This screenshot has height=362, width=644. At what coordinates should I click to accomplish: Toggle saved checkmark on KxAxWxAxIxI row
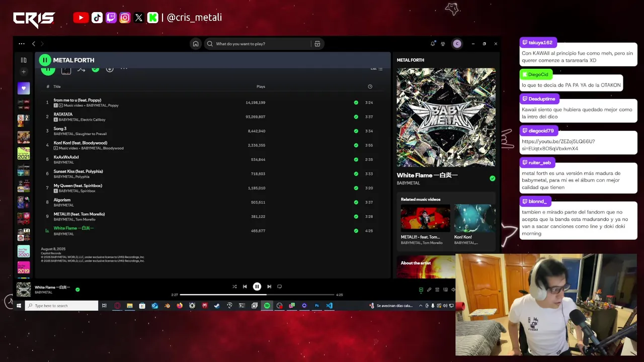point(356,159)
